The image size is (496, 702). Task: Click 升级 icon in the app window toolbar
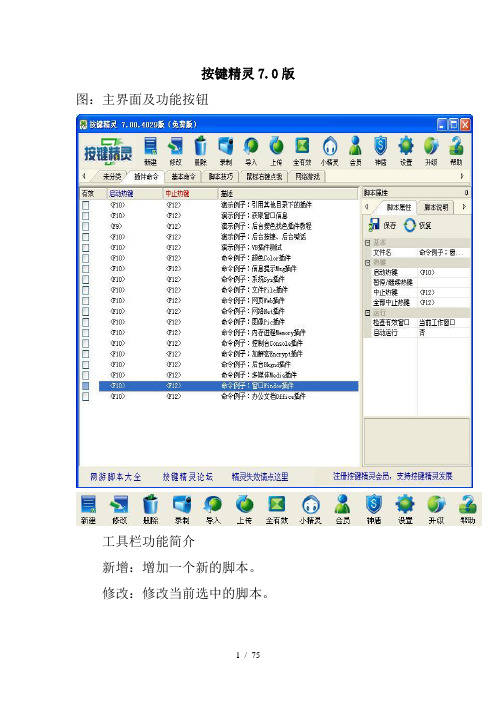click(431, 150)
